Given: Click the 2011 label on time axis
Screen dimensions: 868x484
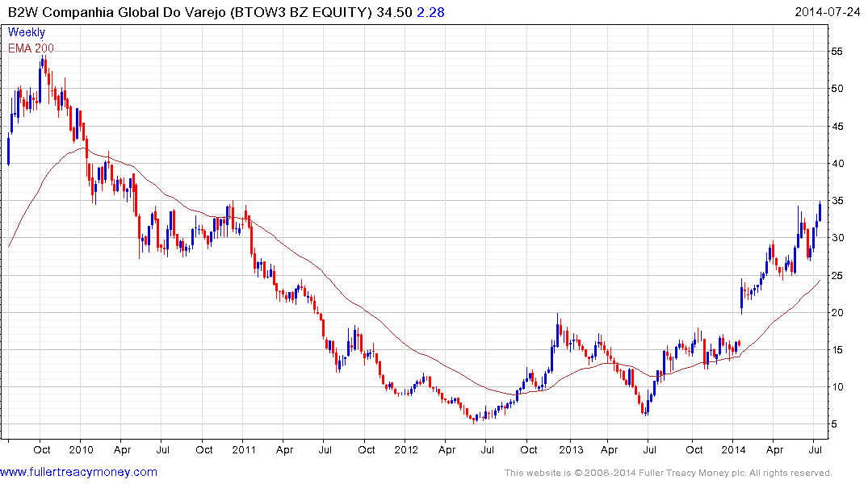Looking at the screenshot, I should pos(244,449).
